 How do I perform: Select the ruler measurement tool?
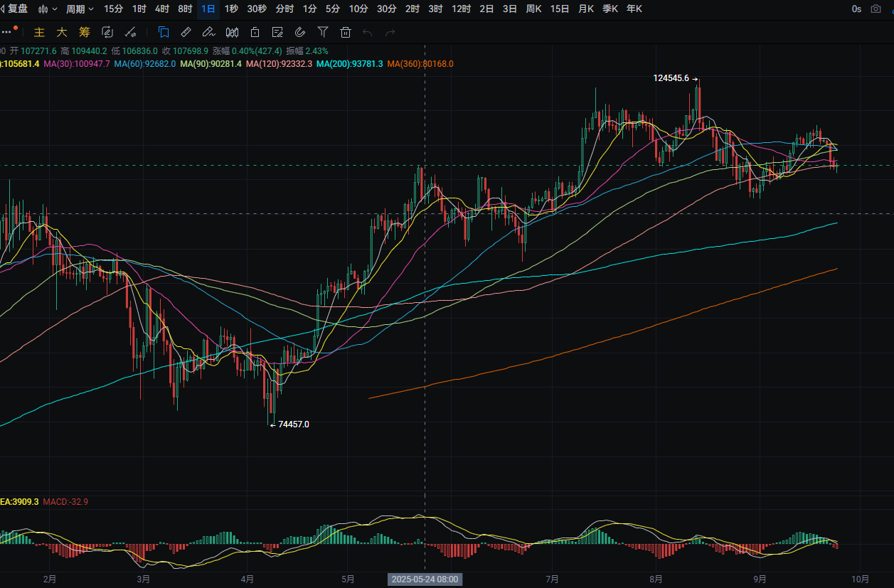tap(186, 32)
